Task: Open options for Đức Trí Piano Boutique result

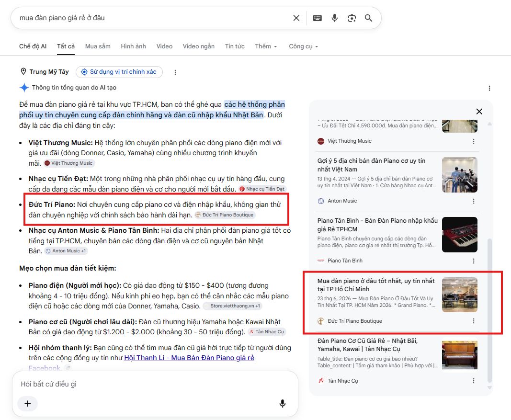Action: coord(474,321)
